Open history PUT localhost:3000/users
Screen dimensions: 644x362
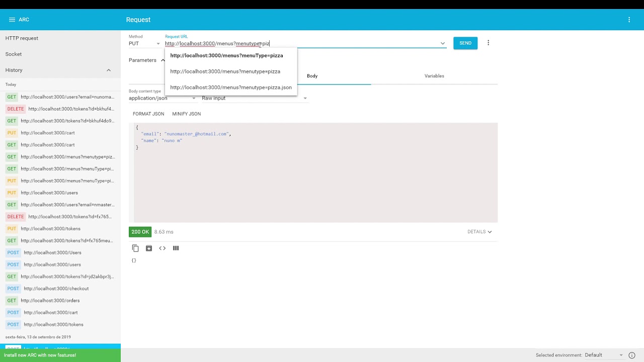(60, 193)
